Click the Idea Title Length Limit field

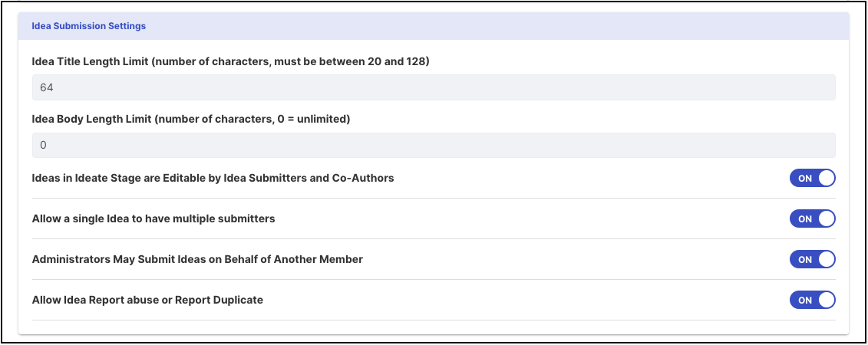(x=434, y=87)
